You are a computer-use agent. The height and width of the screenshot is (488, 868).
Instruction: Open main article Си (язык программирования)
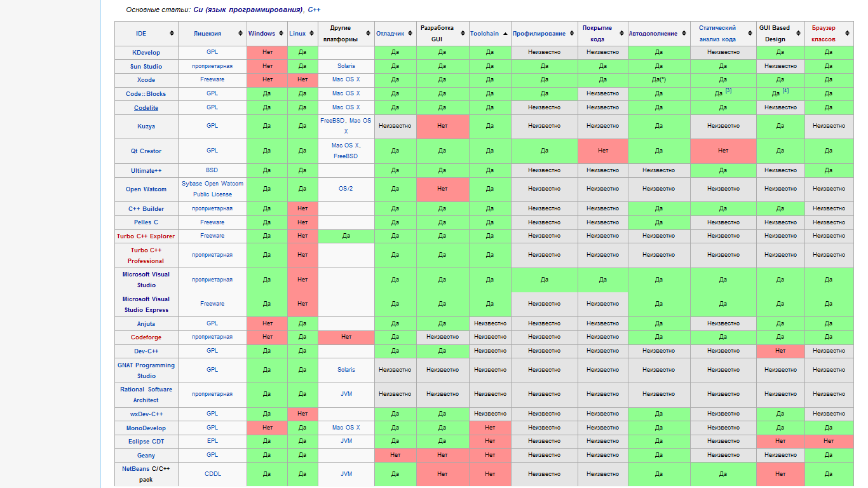[248, 10]
